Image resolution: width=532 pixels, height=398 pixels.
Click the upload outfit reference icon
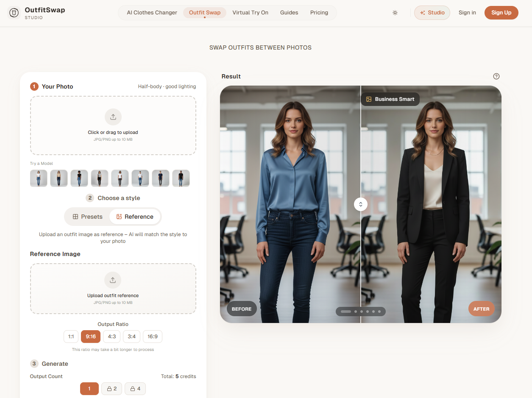tap(113, 280)
